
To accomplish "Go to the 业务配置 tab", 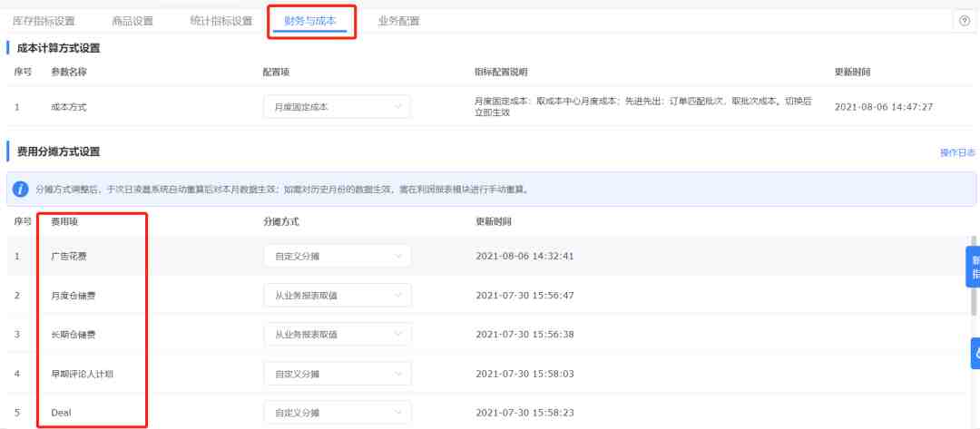I will pyautogui.click(x=398, y=21).
